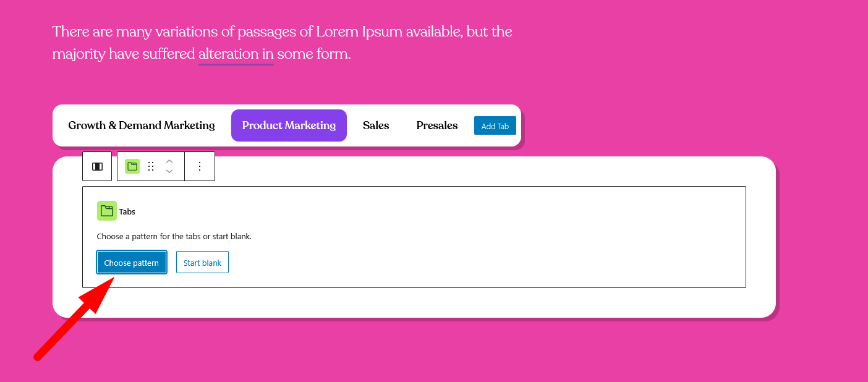Open the three-dot block options menu
The height and width of the screenshot is (382, 868).
coord(199,166)
